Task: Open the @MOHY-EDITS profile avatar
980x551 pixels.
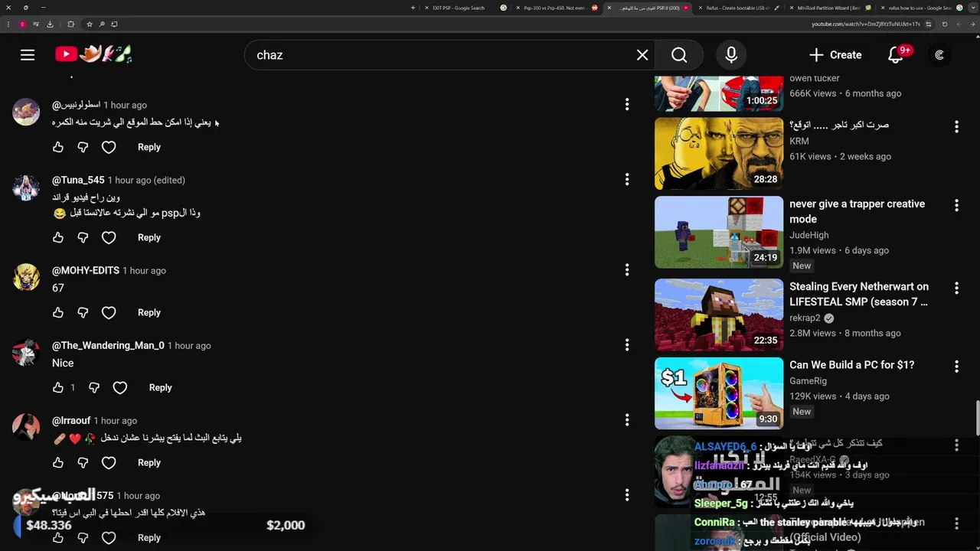Action: (x=26, y=277)
